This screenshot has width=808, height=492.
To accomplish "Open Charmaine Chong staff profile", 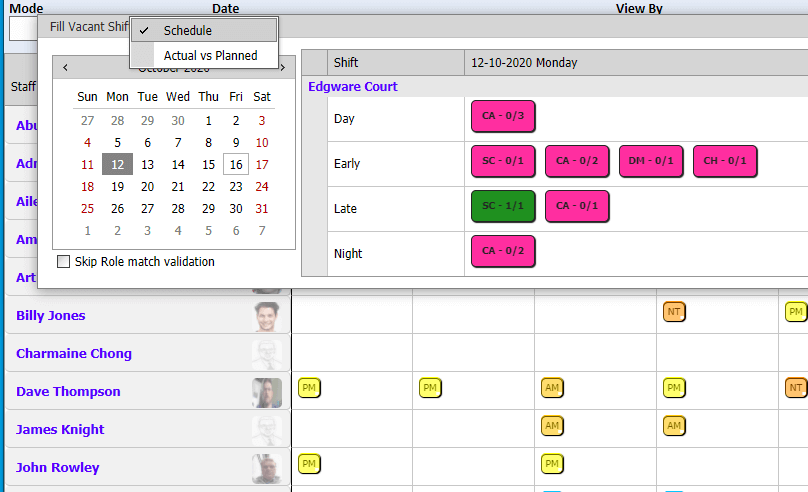I will pyautogui.click(x=74, y=353).
